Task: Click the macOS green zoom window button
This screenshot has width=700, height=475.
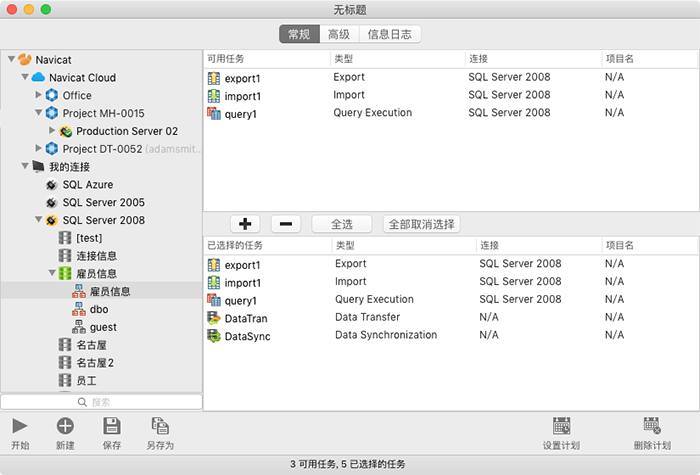Action: click(x=46, y=9)
